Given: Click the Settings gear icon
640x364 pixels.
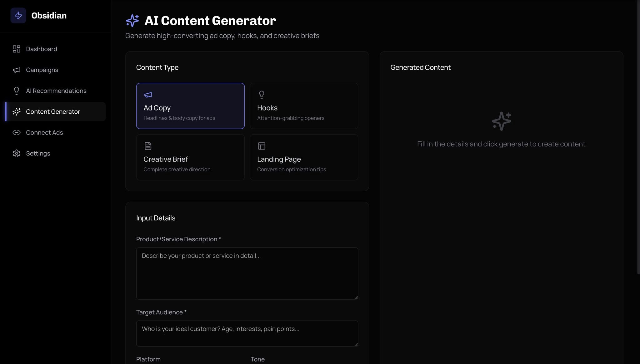Looking at the screenshot, I should pos(16,154).
